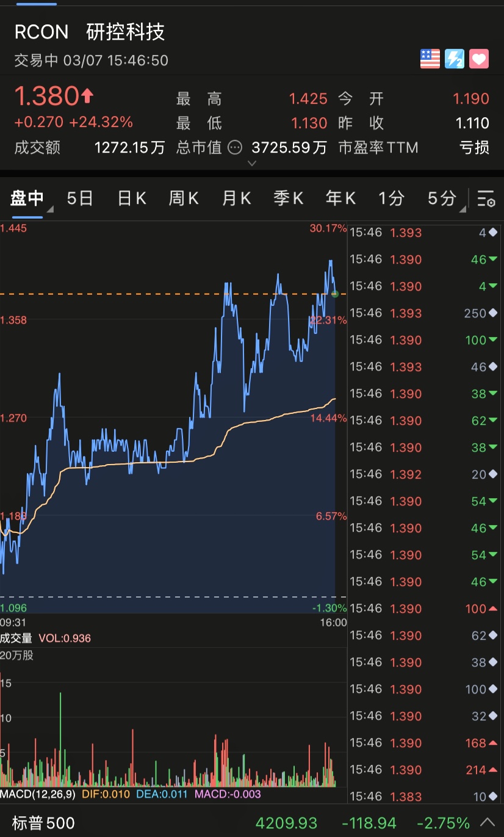
Task: Expand stock details with down chevron
Action: tap(252, 163)
